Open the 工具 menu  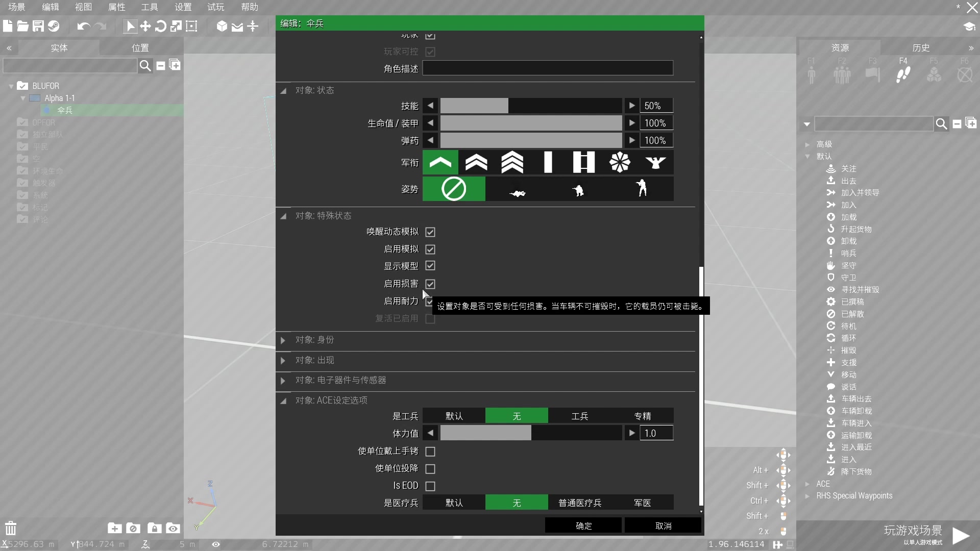click(x=149, y=7)
